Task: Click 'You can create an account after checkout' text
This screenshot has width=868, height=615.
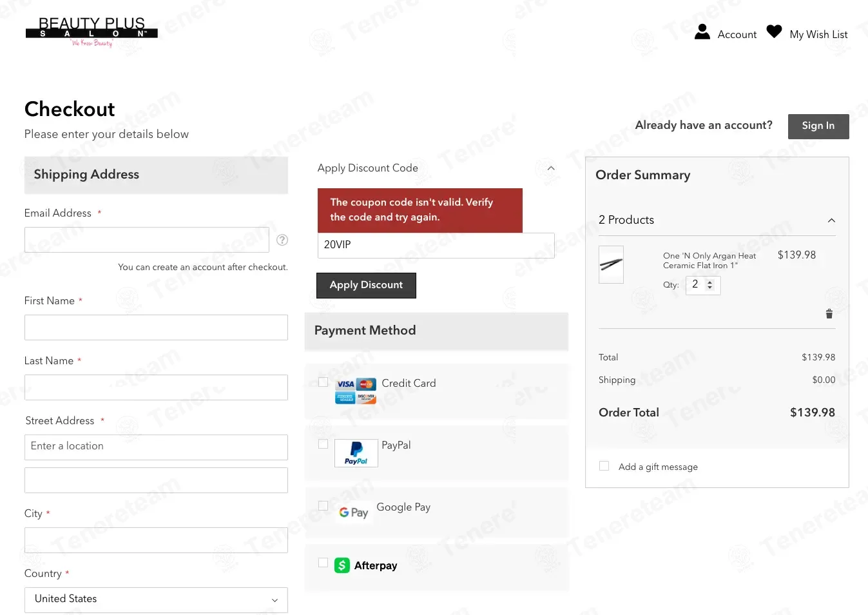Action: pyautogui.click(x=203, y=267)
